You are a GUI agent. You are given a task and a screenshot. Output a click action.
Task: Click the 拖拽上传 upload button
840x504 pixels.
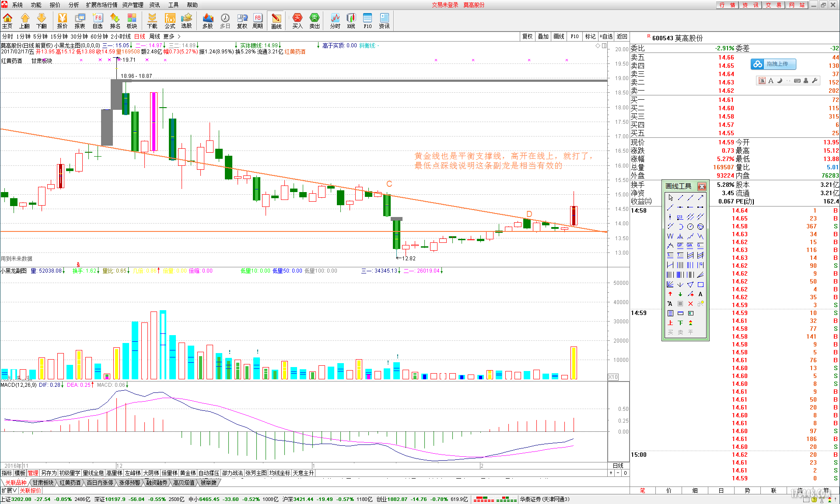click(773, 64)
